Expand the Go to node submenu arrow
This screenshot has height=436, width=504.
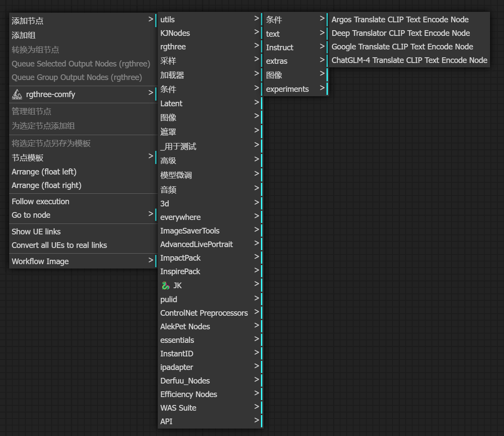(x=150, y=214)
